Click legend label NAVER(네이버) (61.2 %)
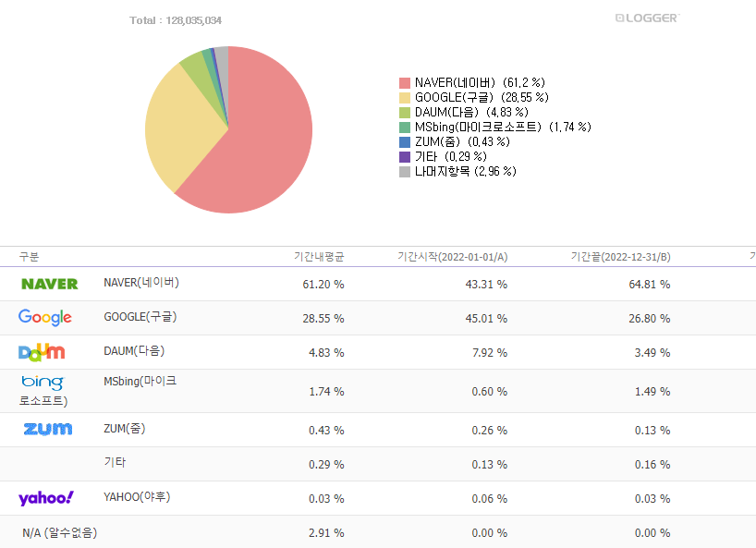The height and width of the screenshot is (548, 756). click(480, 83)
